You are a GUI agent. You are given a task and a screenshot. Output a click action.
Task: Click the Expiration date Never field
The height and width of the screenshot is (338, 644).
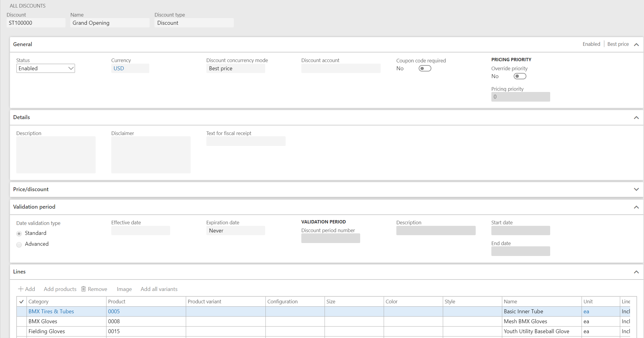(x=236, y=230)
